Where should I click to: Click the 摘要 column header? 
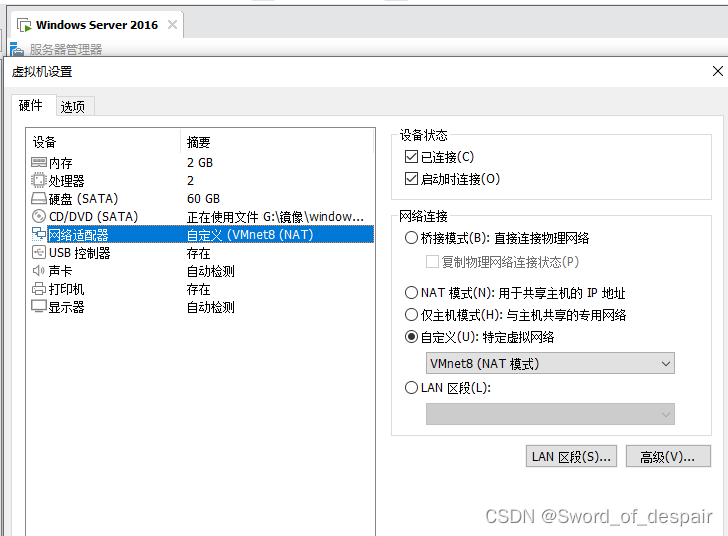(x=277, y=142)
